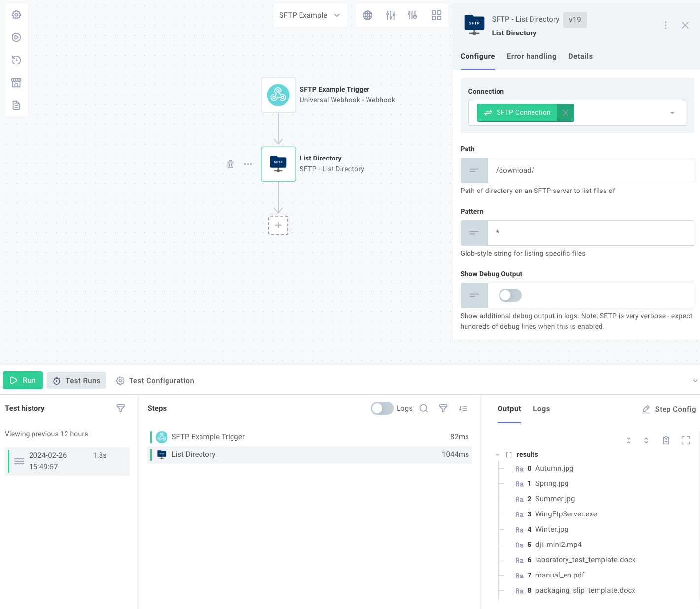Open the SFTP Connection selector dropdown
The width and height of the screenshot is (700, 609).
click(672, 113)
